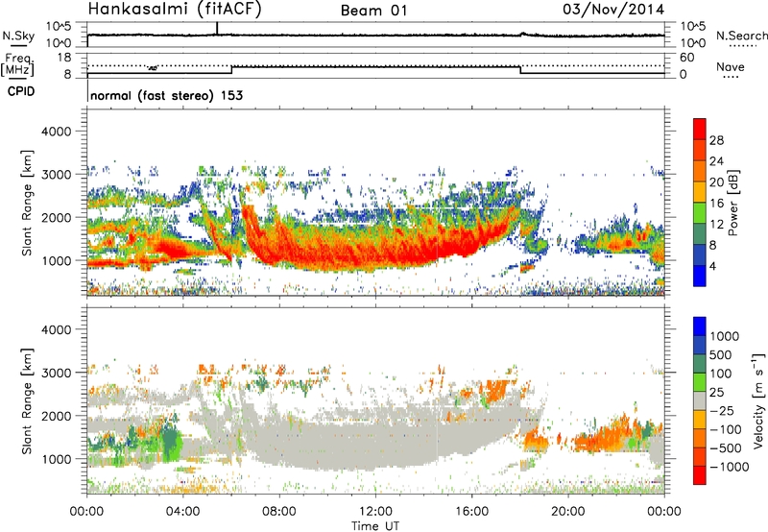
Task: Click the Power [dB] colorbar title
Action: pos(733,203)
